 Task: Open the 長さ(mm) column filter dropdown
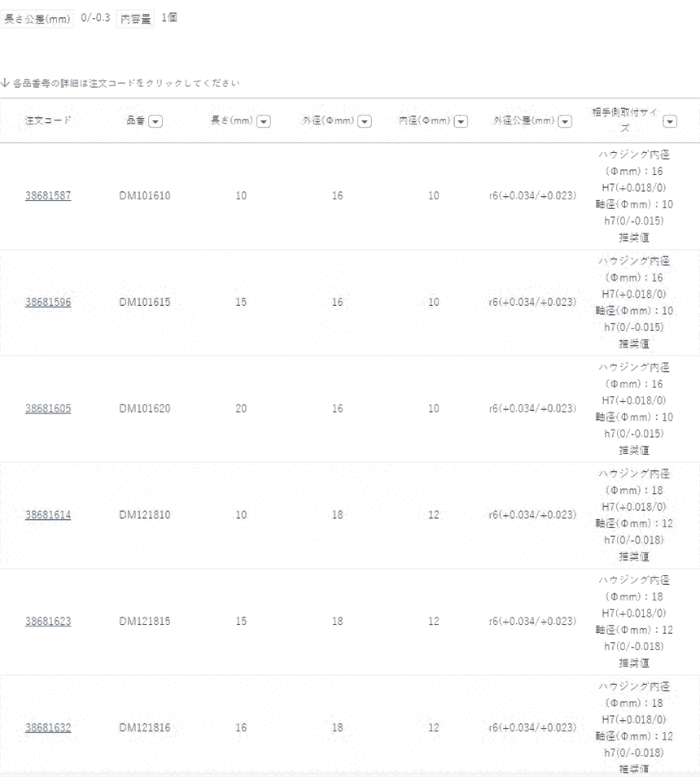(x=263, y=121)
